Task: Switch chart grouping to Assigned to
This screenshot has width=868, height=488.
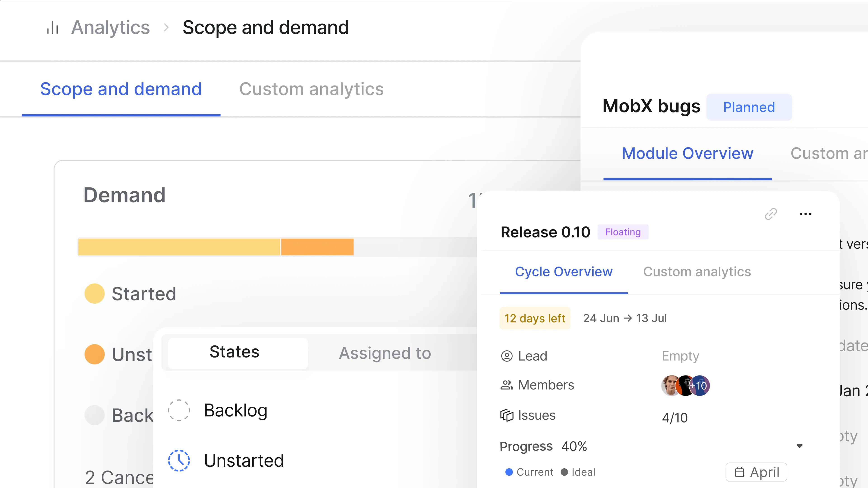Action: tap(385, 353)
